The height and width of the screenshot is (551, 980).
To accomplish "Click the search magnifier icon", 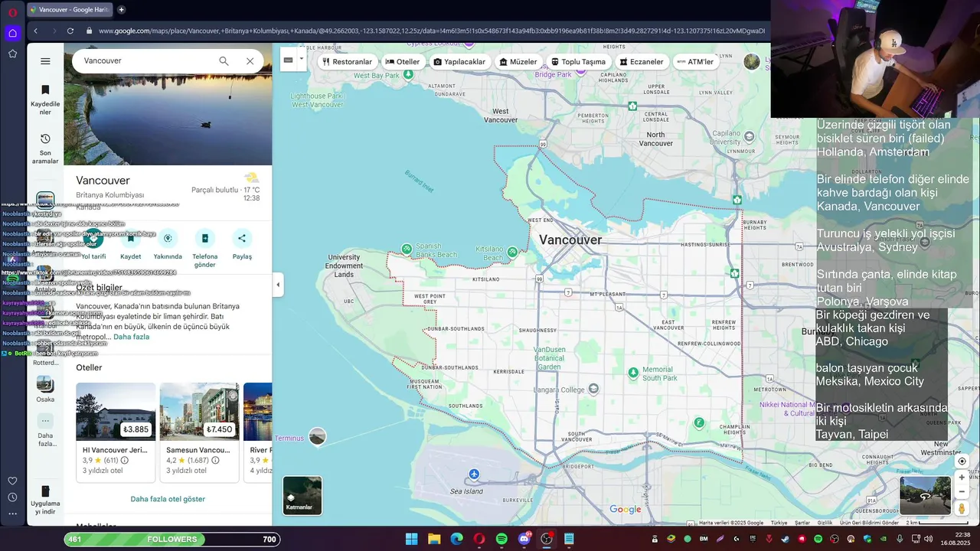I will tap(224, 61).
